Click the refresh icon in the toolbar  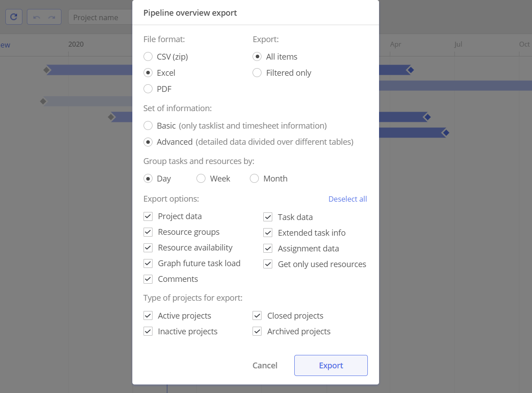14,17
